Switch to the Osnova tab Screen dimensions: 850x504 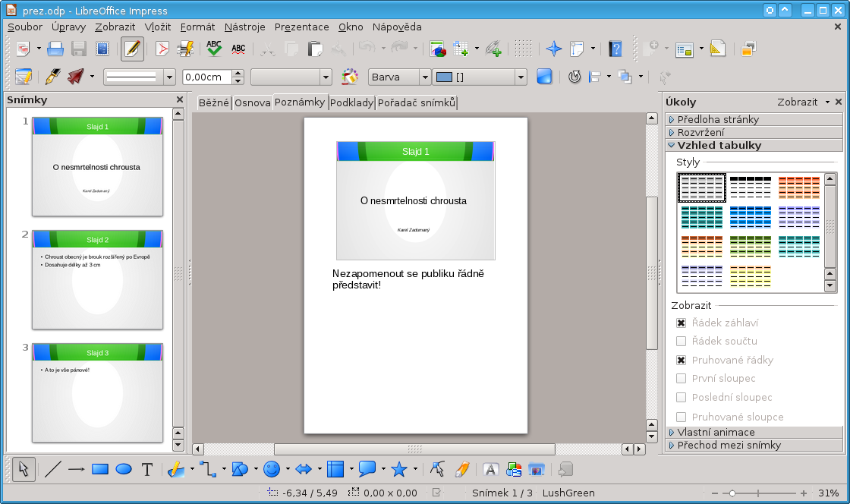[252, 102]
